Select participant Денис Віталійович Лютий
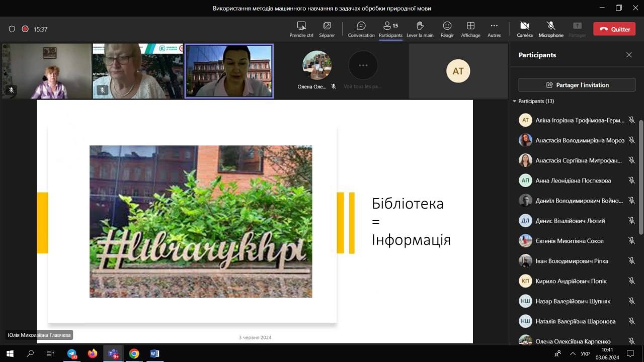The width and height of the screenshot is (644, 362). tap(570, 221)
